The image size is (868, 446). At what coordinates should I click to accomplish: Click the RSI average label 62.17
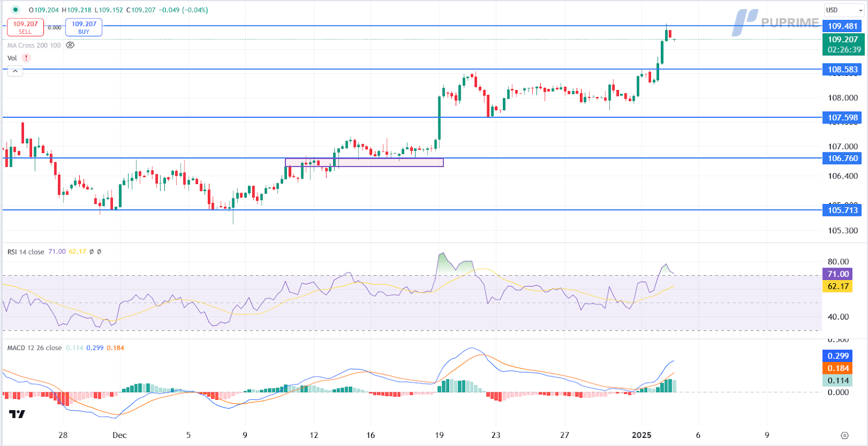(x=838, y=286)
